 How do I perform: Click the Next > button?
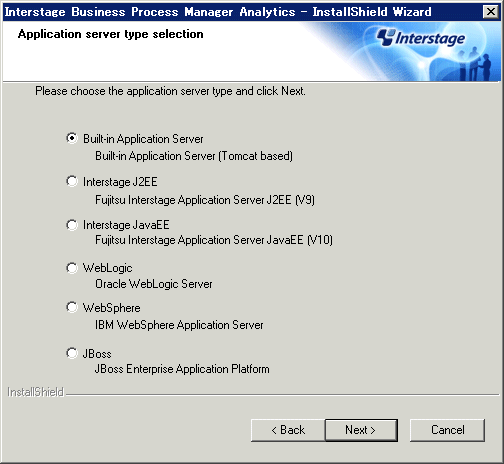point(361,430)
